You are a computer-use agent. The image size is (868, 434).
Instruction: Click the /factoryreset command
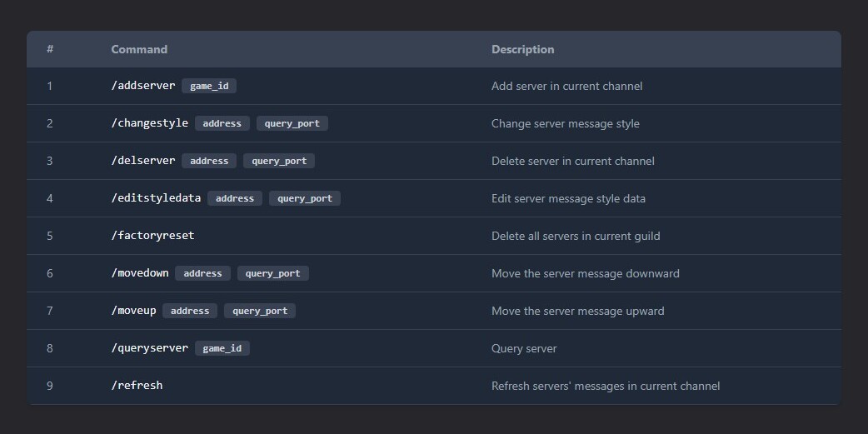[152, 236]
